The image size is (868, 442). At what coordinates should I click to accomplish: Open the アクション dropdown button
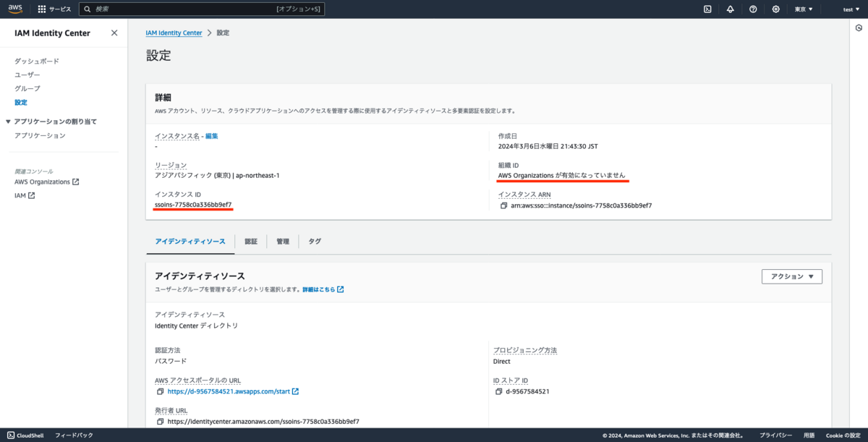(x=792, y=276)
